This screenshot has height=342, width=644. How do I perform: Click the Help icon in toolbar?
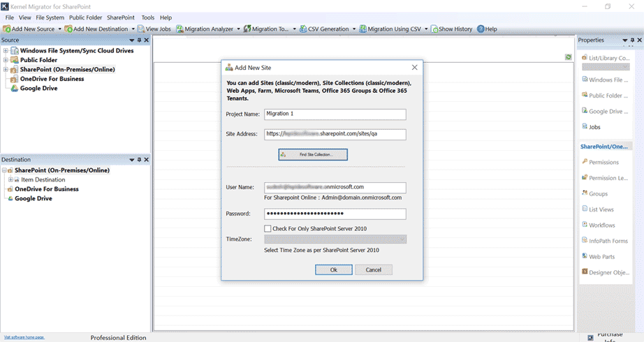480,29
